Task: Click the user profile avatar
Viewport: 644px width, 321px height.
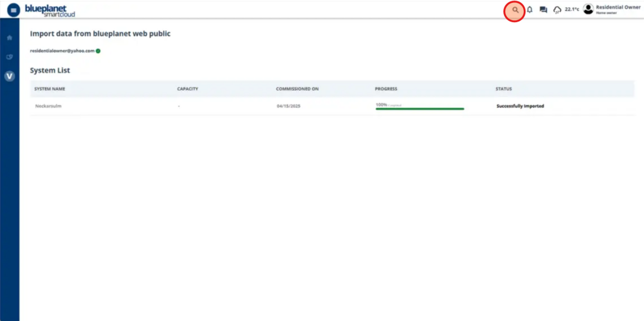Action: tap(589, 9)
